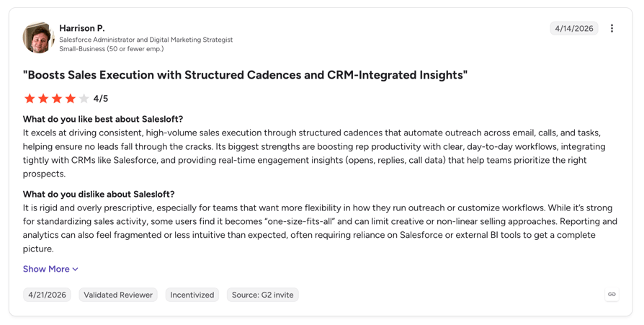644x325 pixels.
Task: Click the second orange rating star
Action: (43, 99)
